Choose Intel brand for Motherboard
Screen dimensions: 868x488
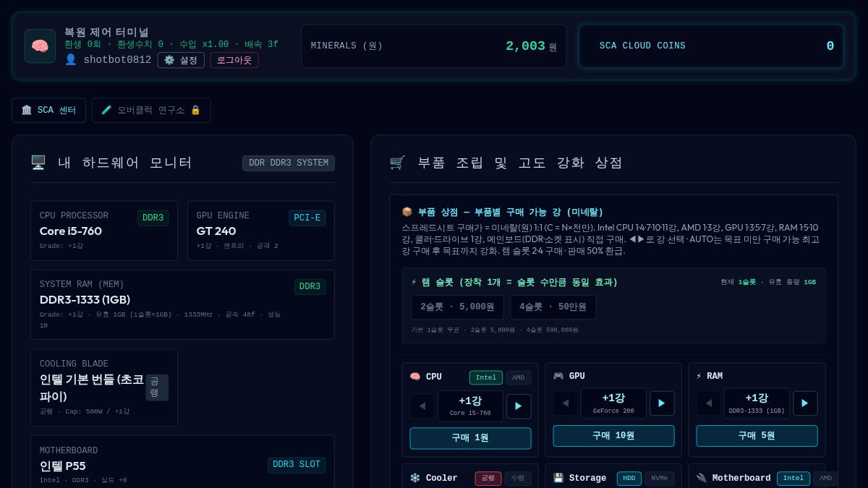pos(793,479)
